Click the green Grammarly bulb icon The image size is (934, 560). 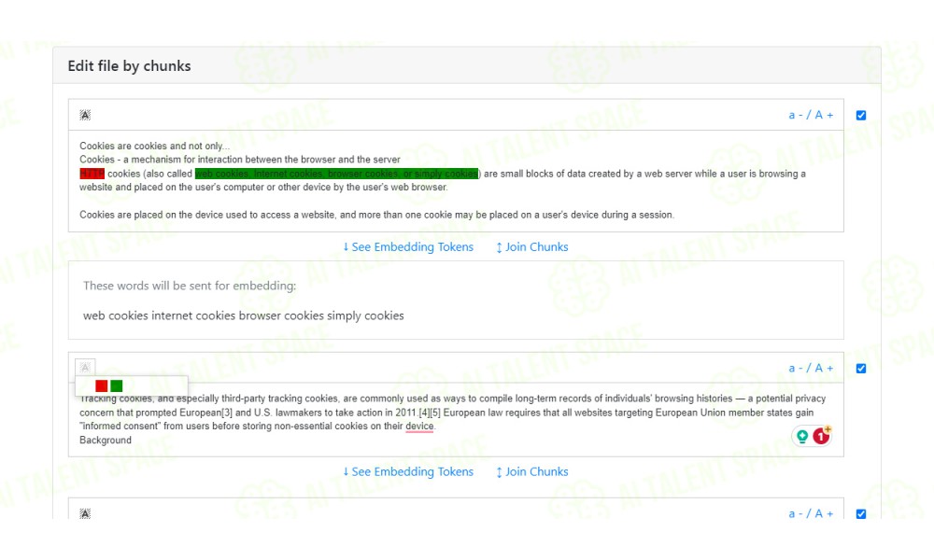click(802, 436)
